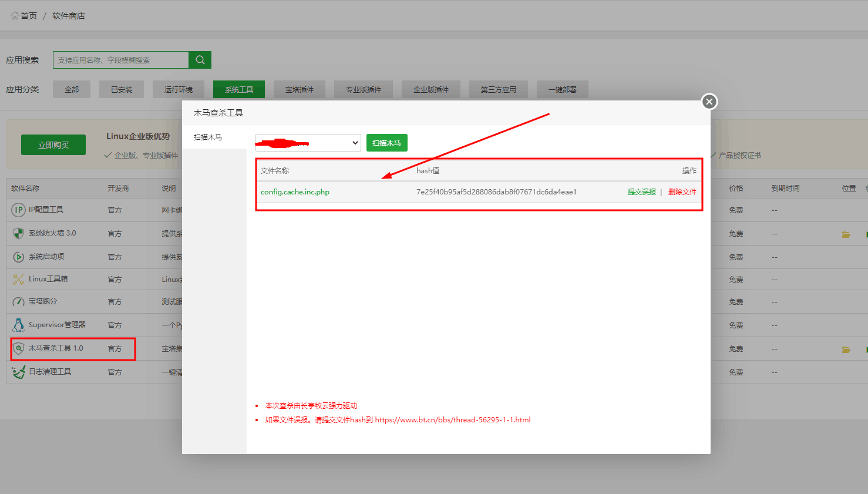Click the green 扫描木马 button
The height and width of the screenshot is (494, 868).
[x=386, y=143]
